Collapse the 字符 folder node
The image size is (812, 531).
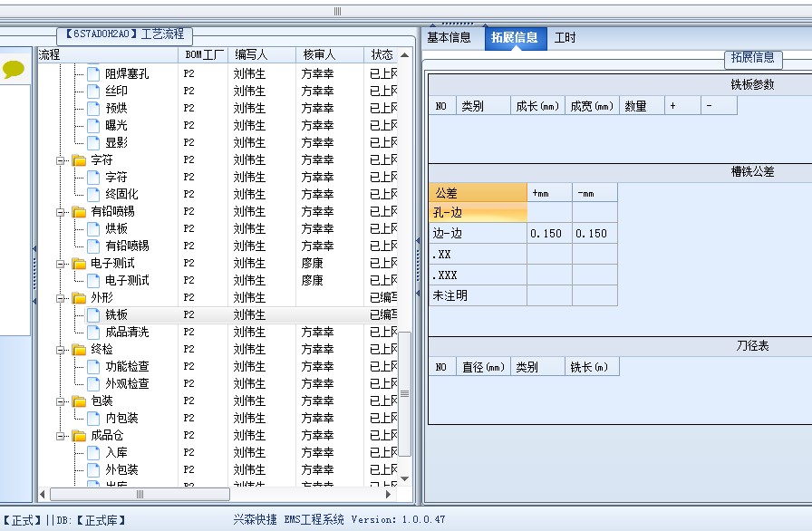(60, 160)
